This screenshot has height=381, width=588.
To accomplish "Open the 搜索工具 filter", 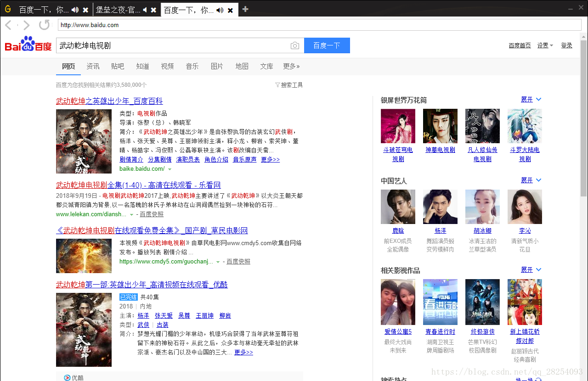I will 289,85.
